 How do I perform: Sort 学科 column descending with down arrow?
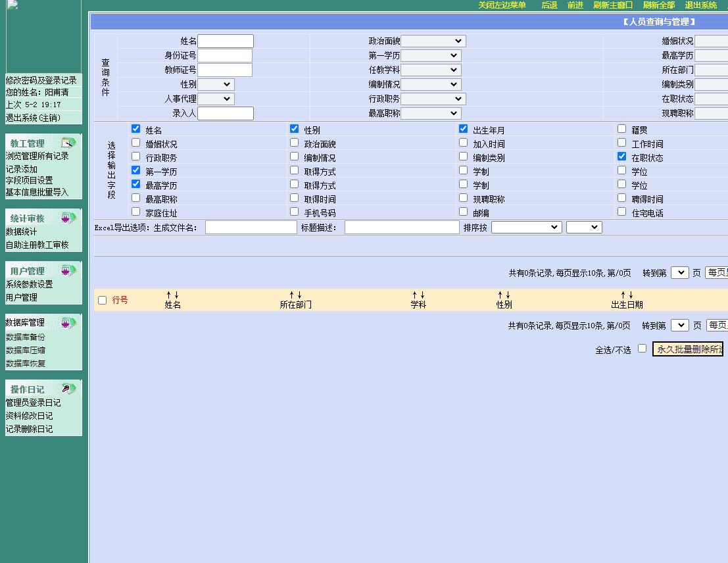(422, 295)
